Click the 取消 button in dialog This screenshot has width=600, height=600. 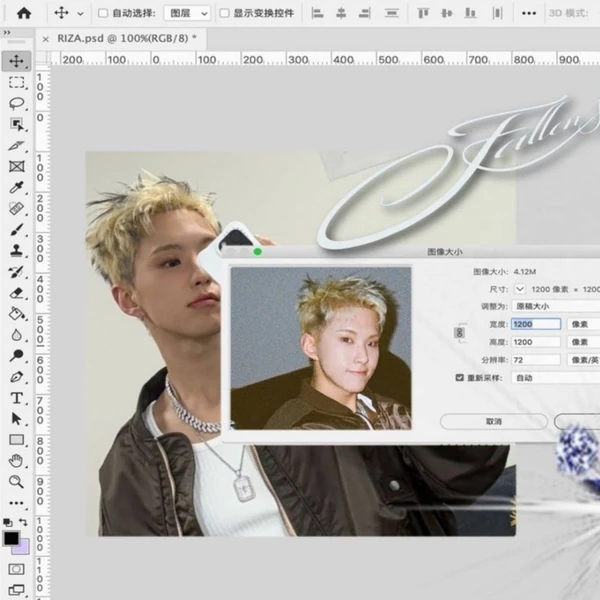coord(494,422)
